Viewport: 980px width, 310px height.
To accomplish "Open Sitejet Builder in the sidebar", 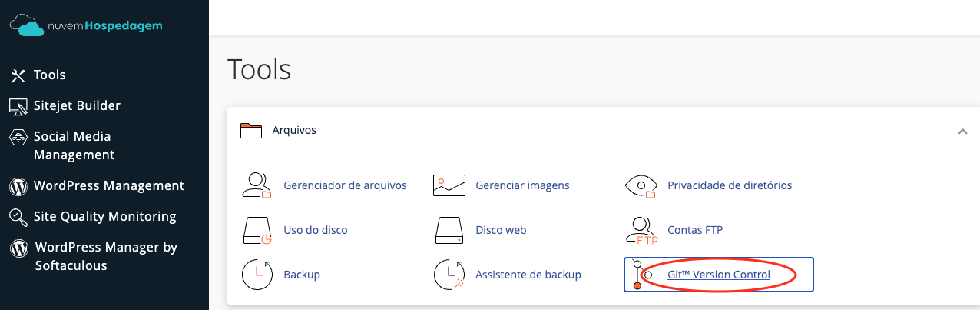I will coord(77,106).
